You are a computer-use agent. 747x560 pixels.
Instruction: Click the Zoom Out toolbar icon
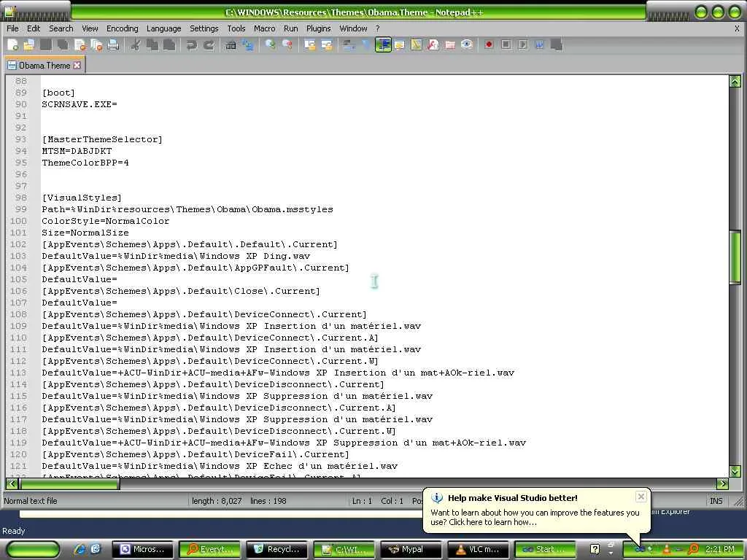tap(287, 44)
